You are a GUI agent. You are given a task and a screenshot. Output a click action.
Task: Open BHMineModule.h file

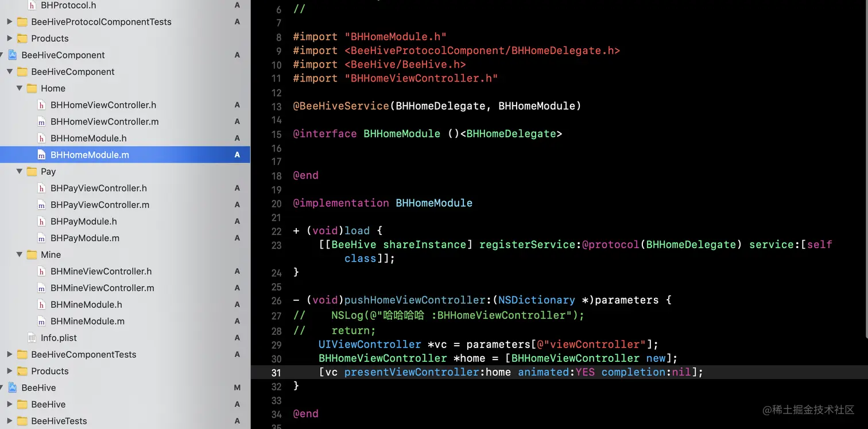86,305
